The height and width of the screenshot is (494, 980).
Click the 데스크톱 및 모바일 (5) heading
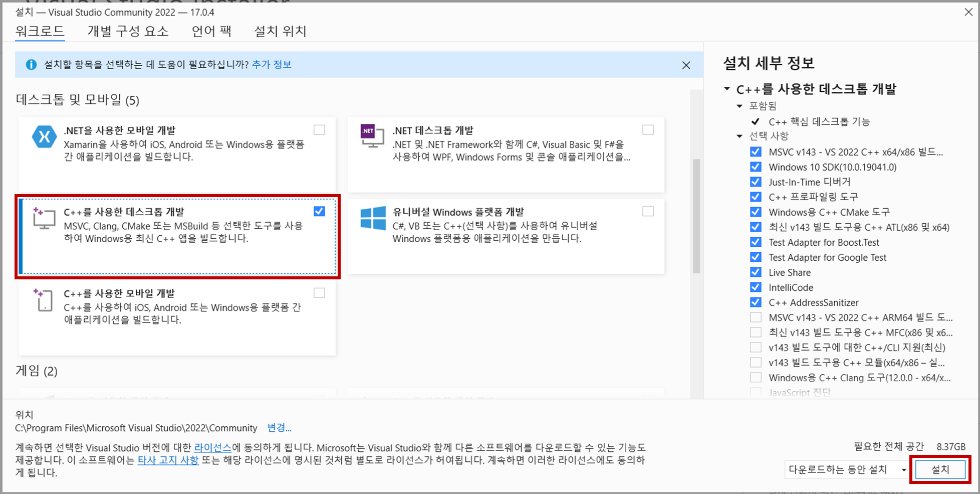78,100
